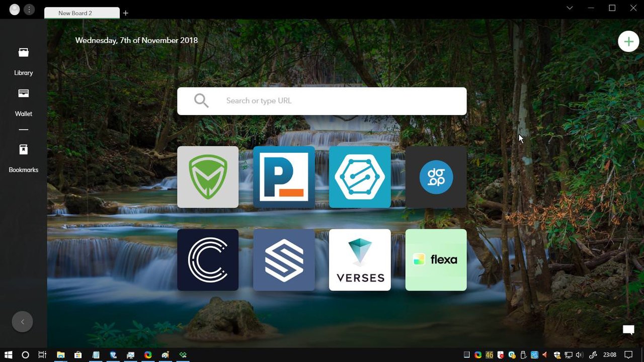Click the date text Wednesday, 7th of November

point(136,40)
